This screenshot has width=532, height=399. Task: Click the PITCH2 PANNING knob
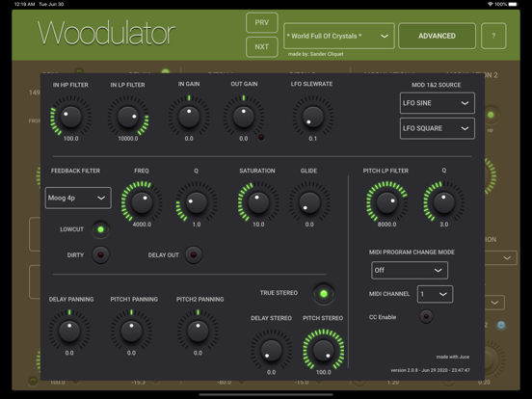pos(198,331)
